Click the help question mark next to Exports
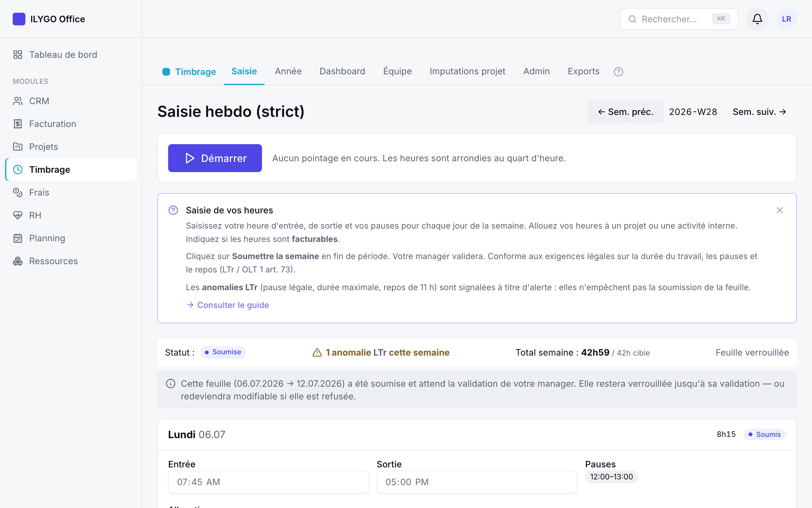Image resolution: width=812 pixels, height=508 pixels. click(619, 71)
